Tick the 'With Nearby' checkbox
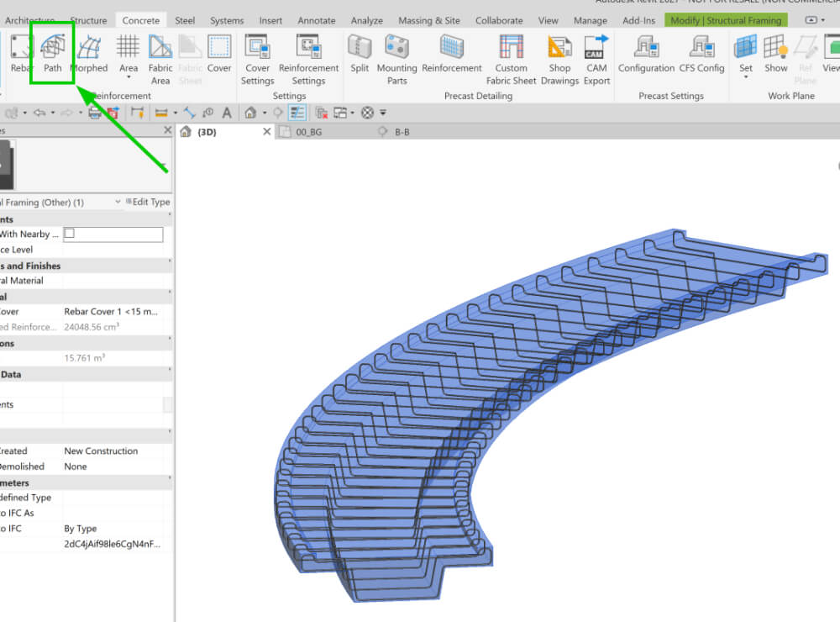Image resolution: width=840 pixels, height=622 pixels. pyautogui.click(x=70, y=234)
